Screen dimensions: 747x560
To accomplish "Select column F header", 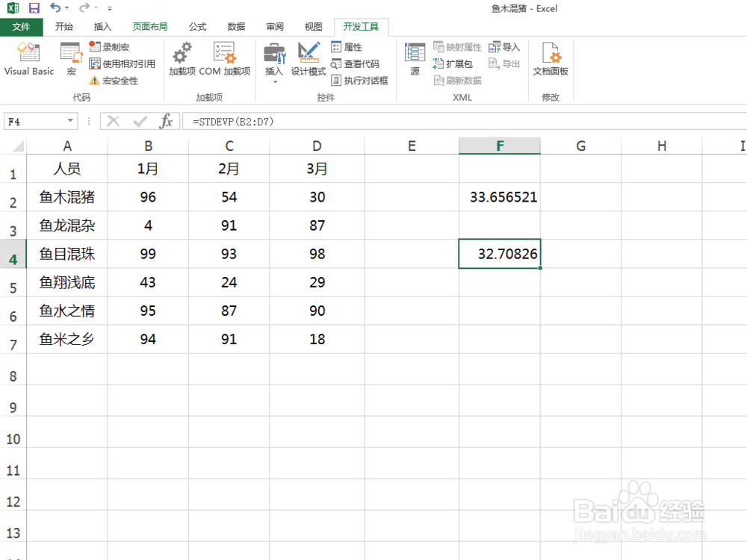I will tap(500, 146).
